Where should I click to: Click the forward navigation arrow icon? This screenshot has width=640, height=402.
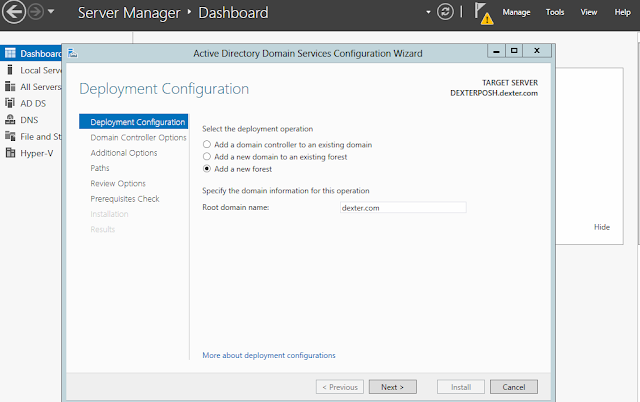(36, 12)
